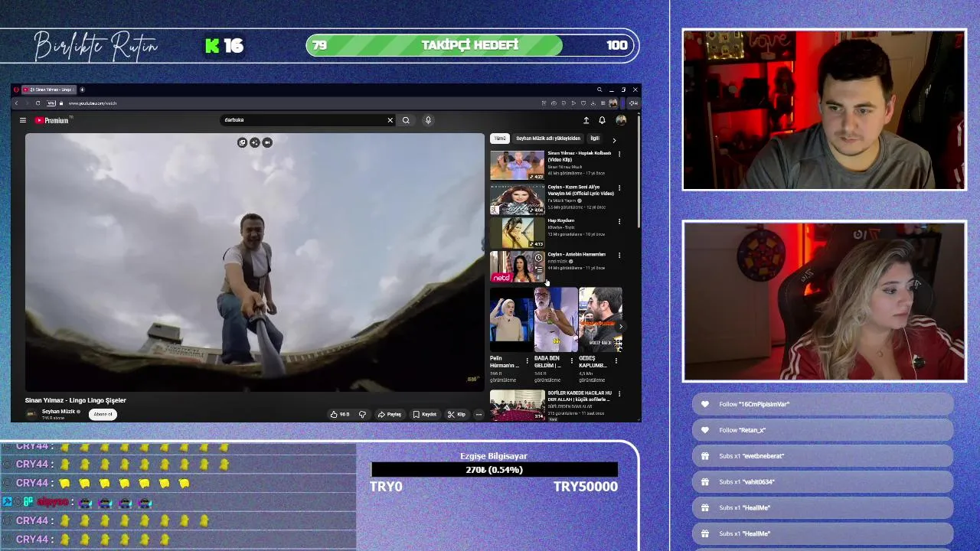Screen dimensions: 980x551
Task: Like the video with thumbs up
Action: (340, 414)
